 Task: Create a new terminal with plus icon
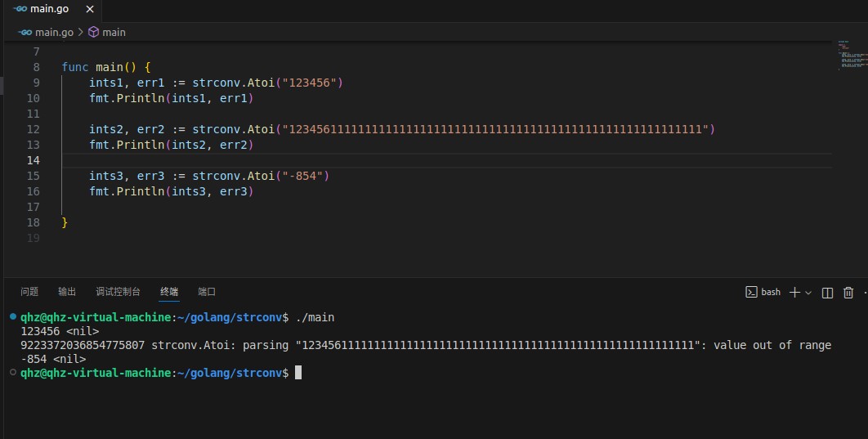pyautogui.click(x=794, y=293)
